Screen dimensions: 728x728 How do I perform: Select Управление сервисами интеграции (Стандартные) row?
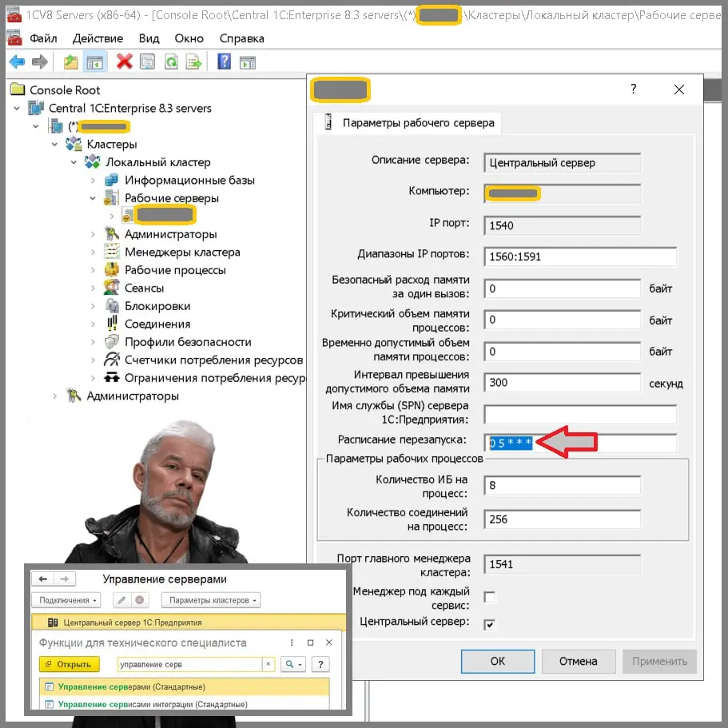185,704
